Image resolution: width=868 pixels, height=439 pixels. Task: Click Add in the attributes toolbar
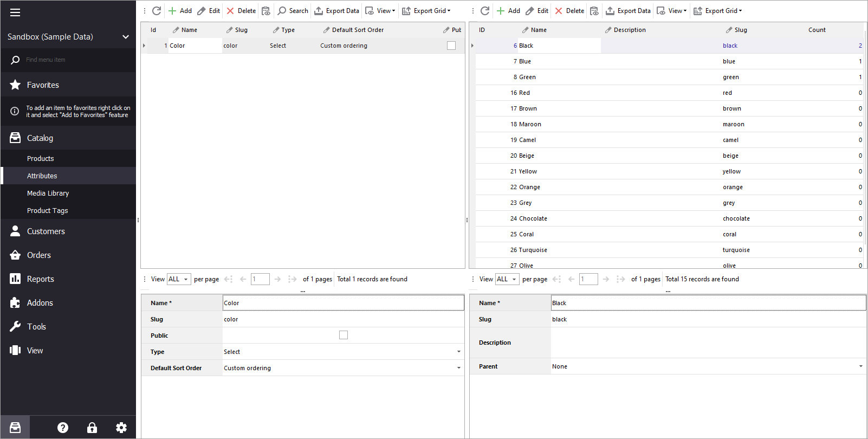coord(180,11)
